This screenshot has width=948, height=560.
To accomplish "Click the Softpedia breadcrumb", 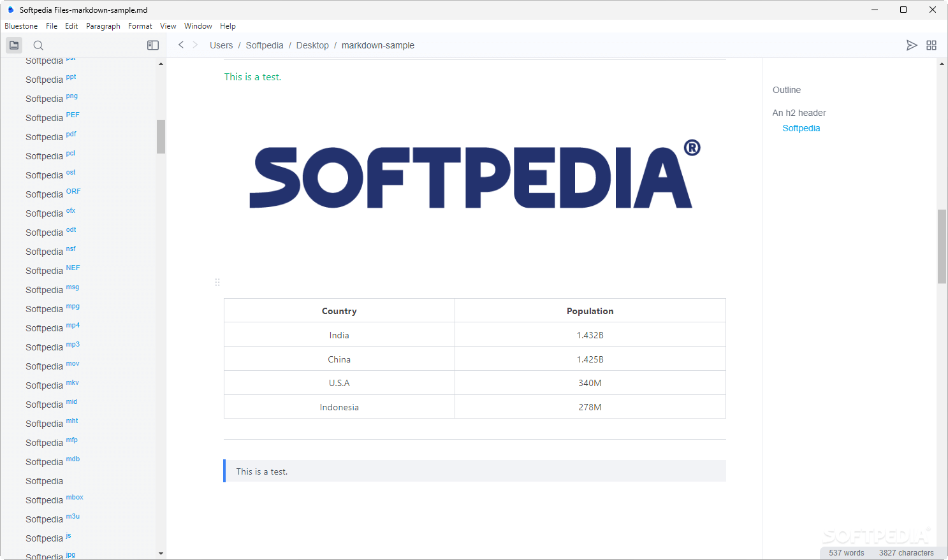I will [265, 45].
